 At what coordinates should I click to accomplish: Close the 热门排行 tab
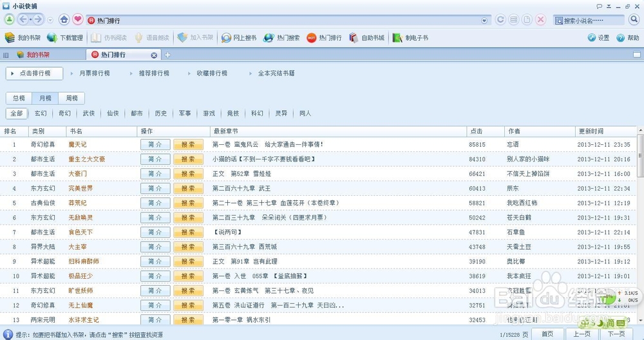pos(154,55)
